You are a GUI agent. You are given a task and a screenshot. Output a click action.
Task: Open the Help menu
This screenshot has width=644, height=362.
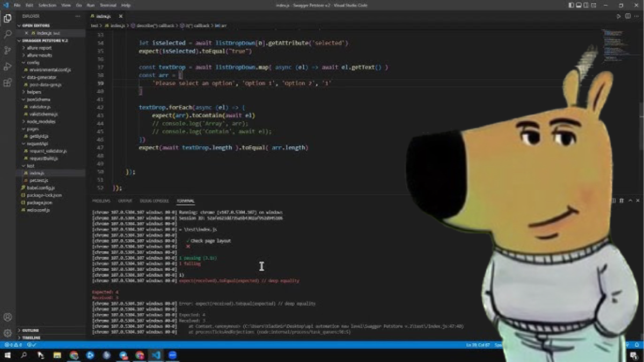tap(126, 5)
